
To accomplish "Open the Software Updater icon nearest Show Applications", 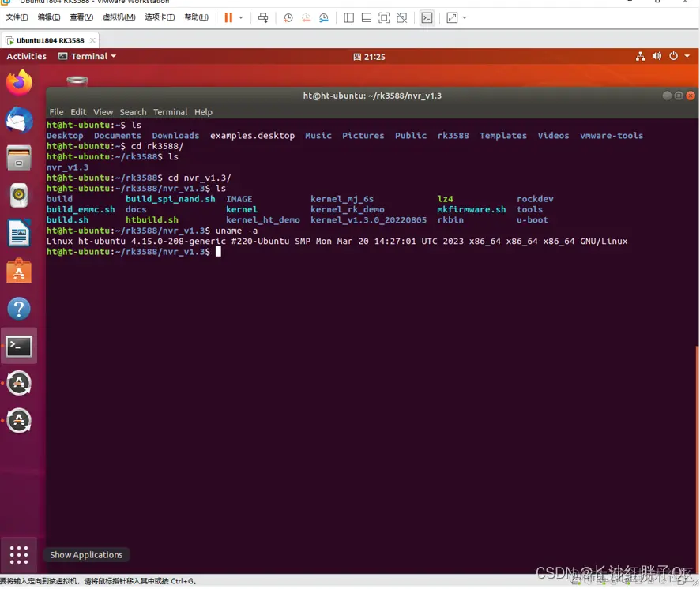I will click(x=19, y=421).
